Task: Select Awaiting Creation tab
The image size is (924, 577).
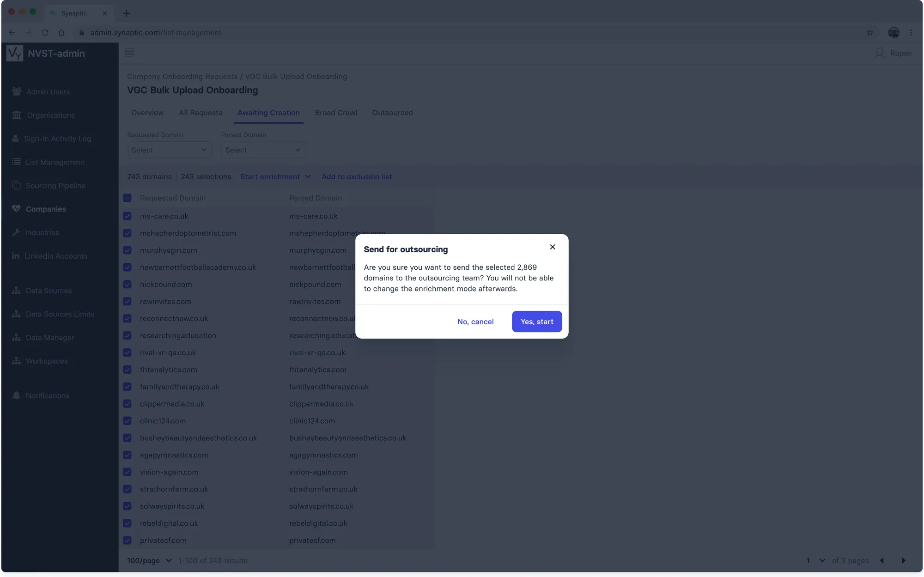Action: coord(268,113)
